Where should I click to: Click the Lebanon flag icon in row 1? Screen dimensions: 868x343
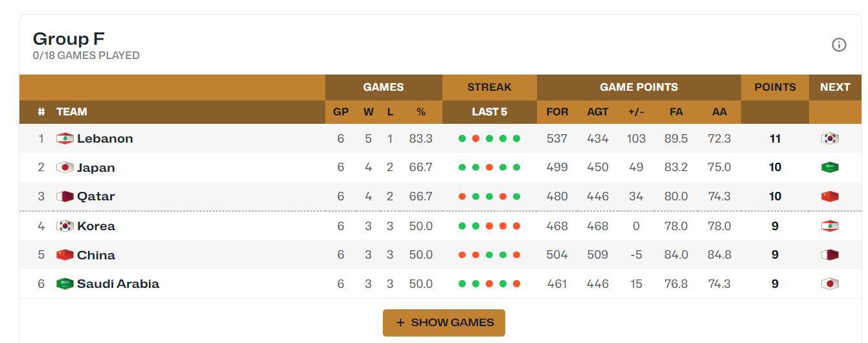(x=65, y=138)
